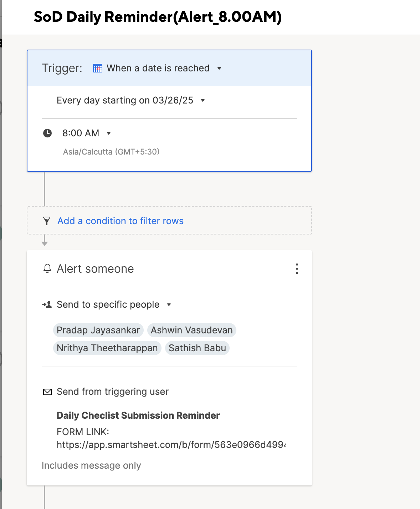Click the Daily Checlist Submission Reminder subject
This screenshot has height=509, width=420.
point(138,415)
